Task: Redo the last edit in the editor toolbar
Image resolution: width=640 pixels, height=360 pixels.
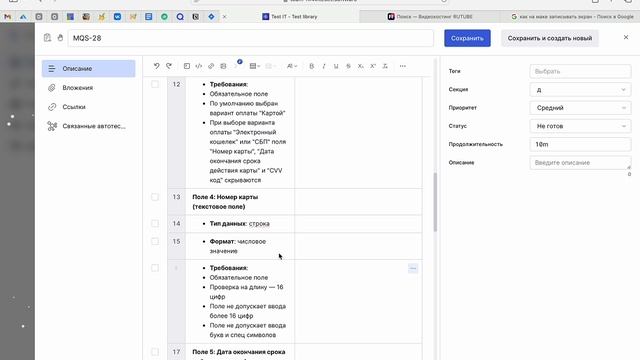Action: [169, 66]
